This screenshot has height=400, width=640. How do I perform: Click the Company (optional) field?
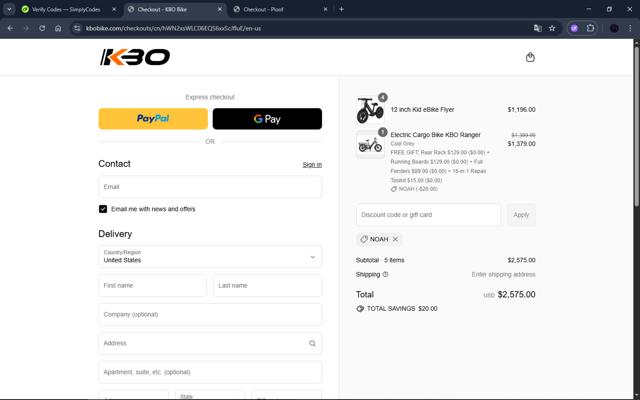(210, 314)
